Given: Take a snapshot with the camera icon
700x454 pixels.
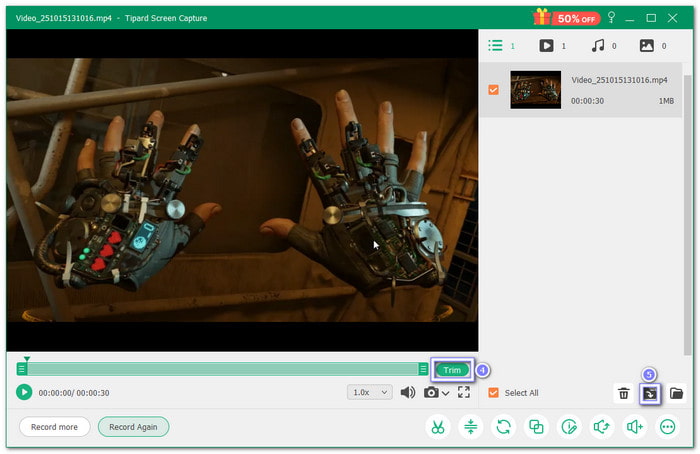Looking at the screenshot, I should tap(431, 393).
